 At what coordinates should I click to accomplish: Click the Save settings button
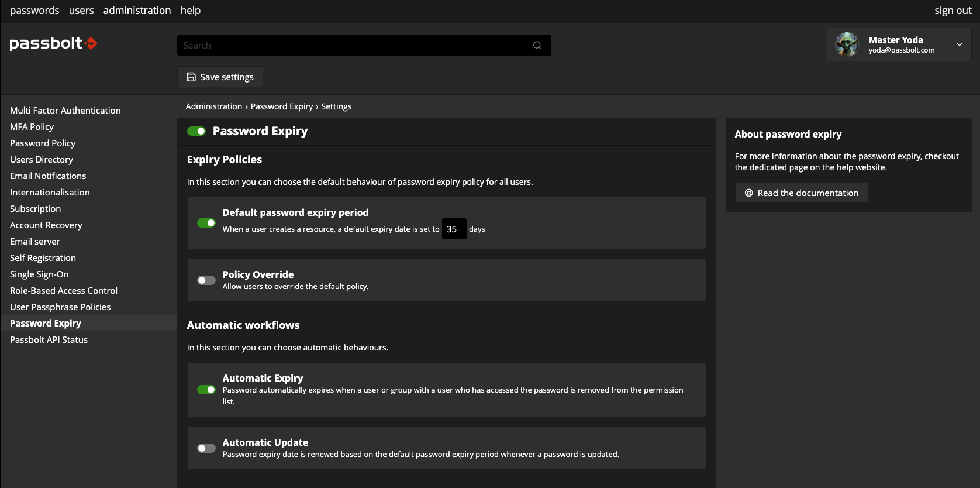coord(220,77)
